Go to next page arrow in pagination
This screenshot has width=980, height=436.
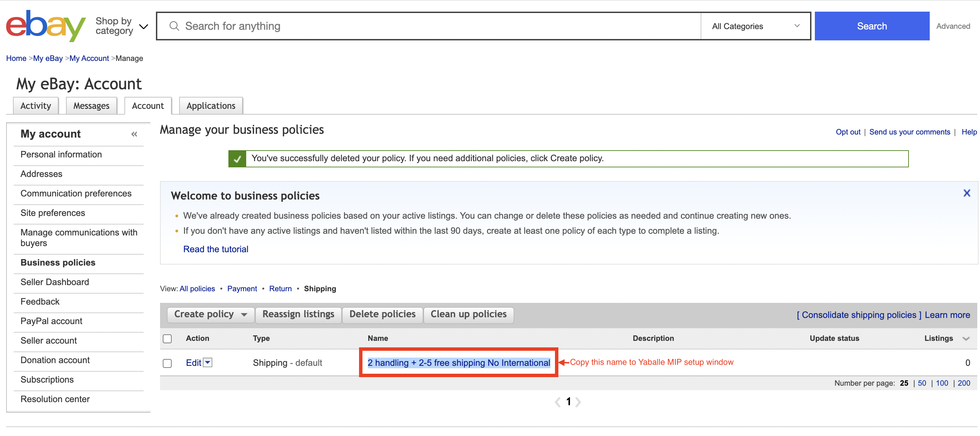pyautogui.click(x=578, y=402)
